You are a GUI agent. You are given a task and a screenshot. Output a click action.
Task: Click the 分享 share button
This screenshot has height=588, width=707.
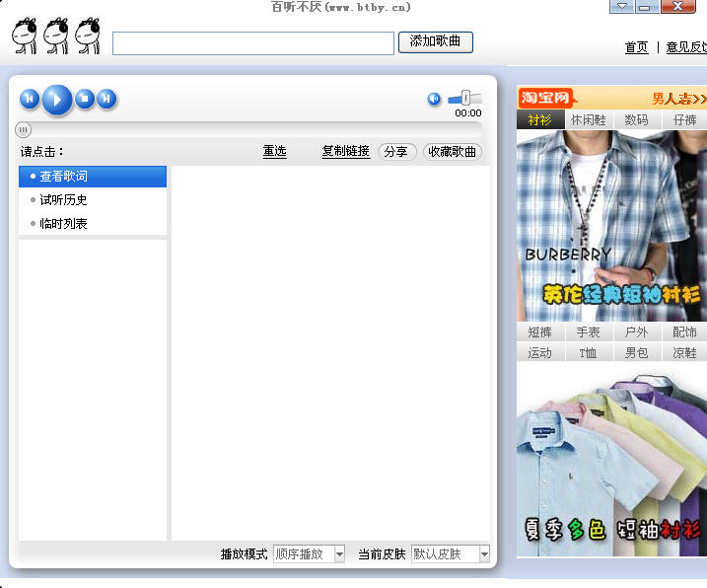(x=396, y=152)
